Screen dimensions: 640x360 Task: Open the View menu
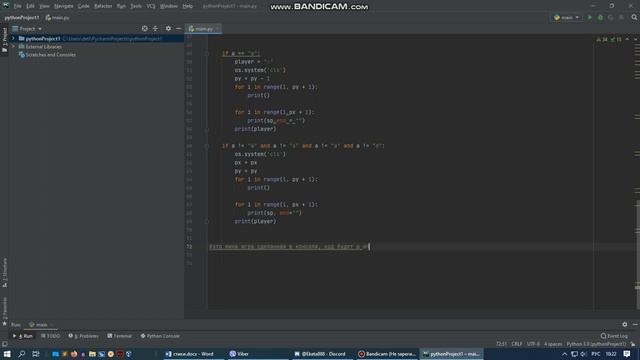pyautogui.click(x=44, y=6)
